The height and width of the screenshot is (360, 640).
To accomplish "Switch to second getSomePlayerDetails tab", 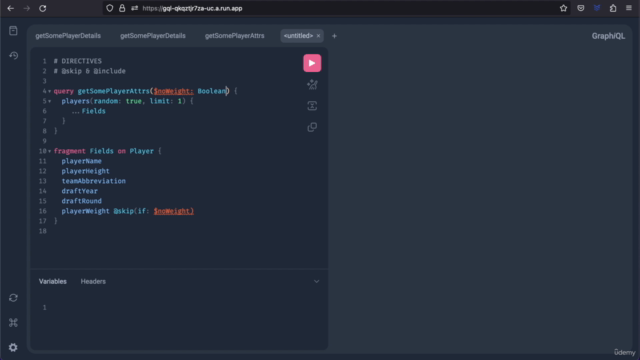I will point(153,36).
